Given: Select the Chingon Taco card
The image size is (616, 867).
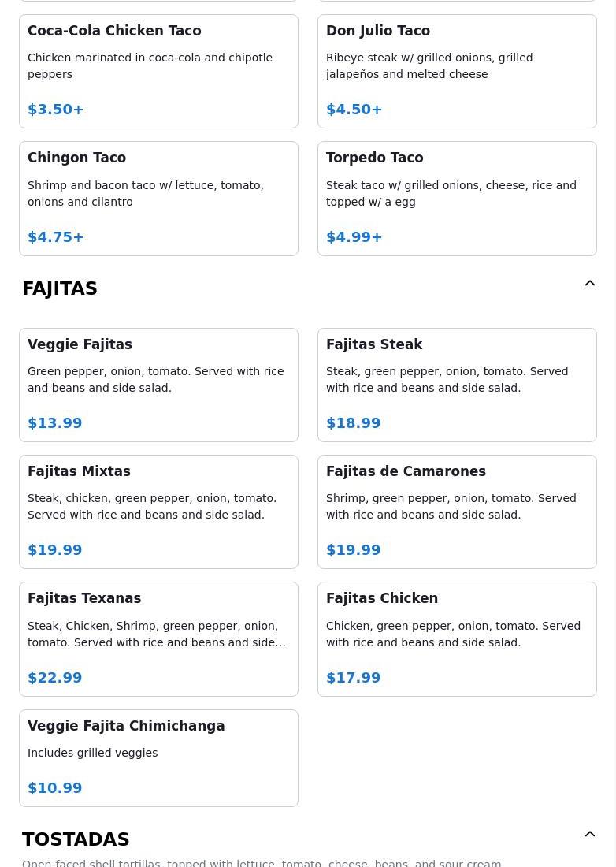Looking at the screenshot, I should click(158, 199).
